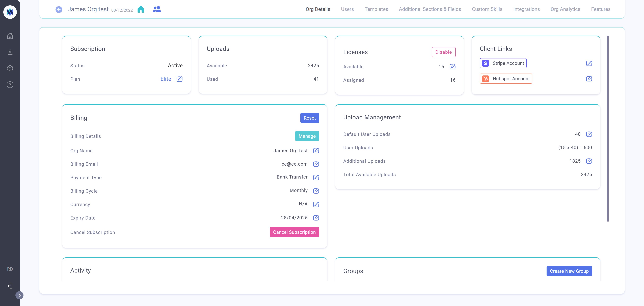
Task: Edit the Stripe Account link
Action: click(x=589, y=63)
